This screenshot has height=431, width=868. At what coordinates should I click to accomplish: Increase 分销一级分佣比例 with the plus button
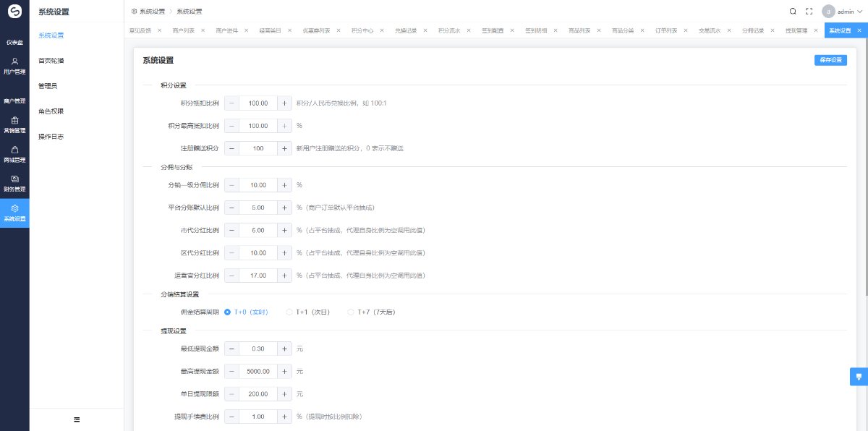pos(284,186)
